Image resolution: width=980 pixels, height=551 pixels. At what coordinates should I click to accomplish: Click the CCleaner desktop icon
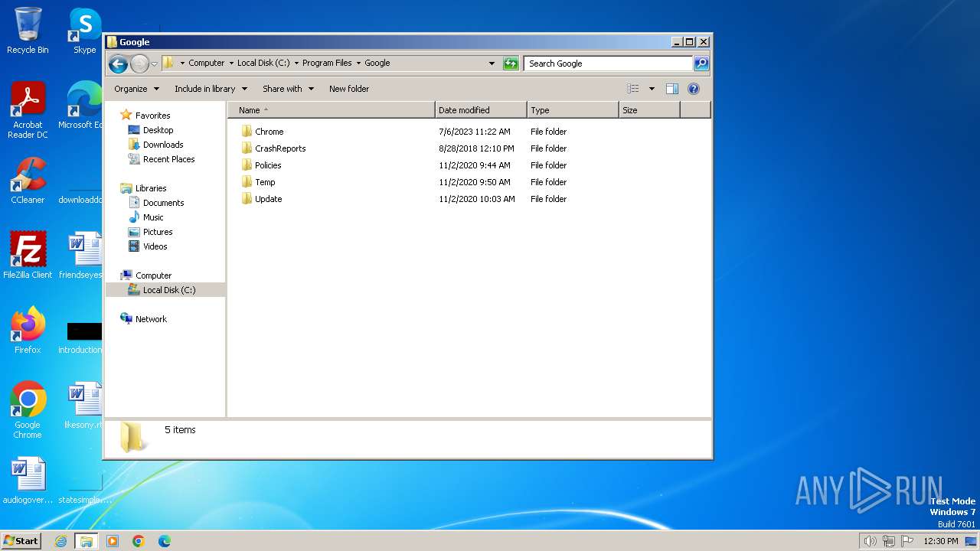[28, 181]
